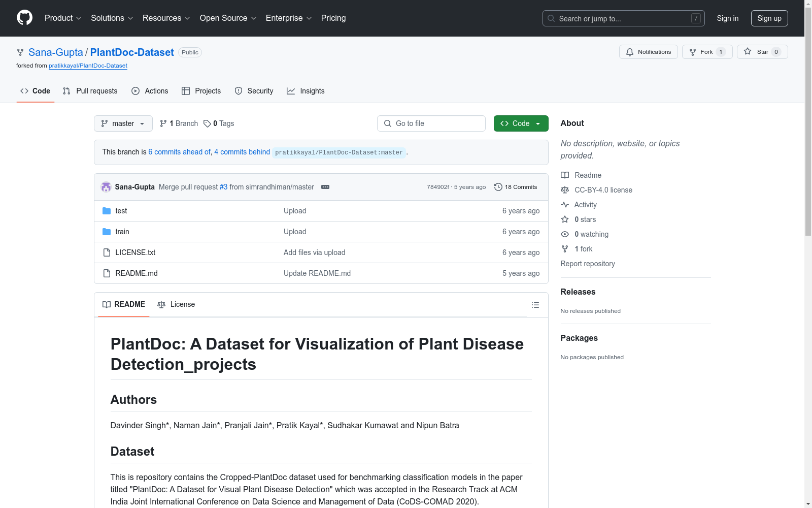Click the 6 commits ahead link
This screenshot has width=812, height=508.
coord(179,152)
